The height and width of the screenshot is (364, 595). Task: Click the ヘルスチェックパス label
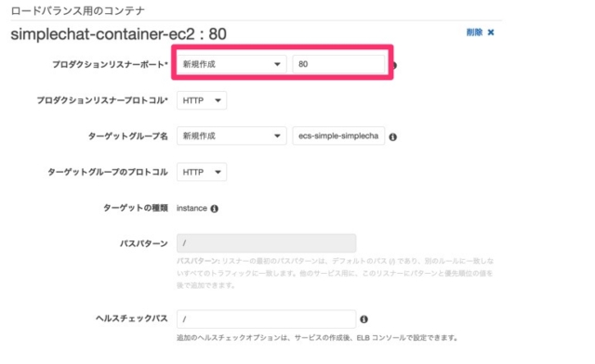point(132,318)
